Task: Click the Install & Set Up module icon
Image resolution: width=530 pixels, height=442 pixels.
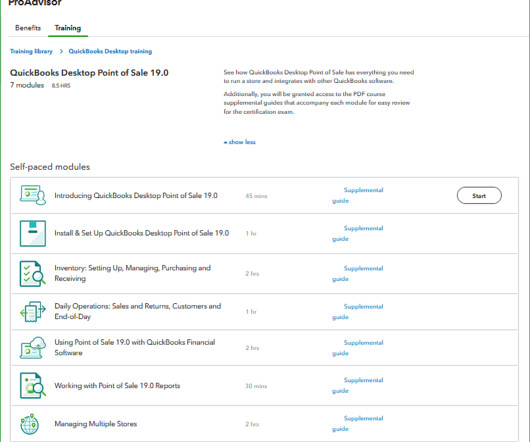Action: [x=33, y=234]
